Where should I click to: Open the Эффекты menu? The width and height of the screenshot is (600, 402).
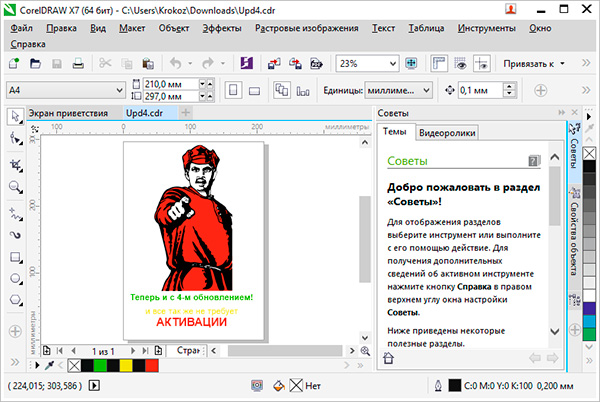coord(222,28)
